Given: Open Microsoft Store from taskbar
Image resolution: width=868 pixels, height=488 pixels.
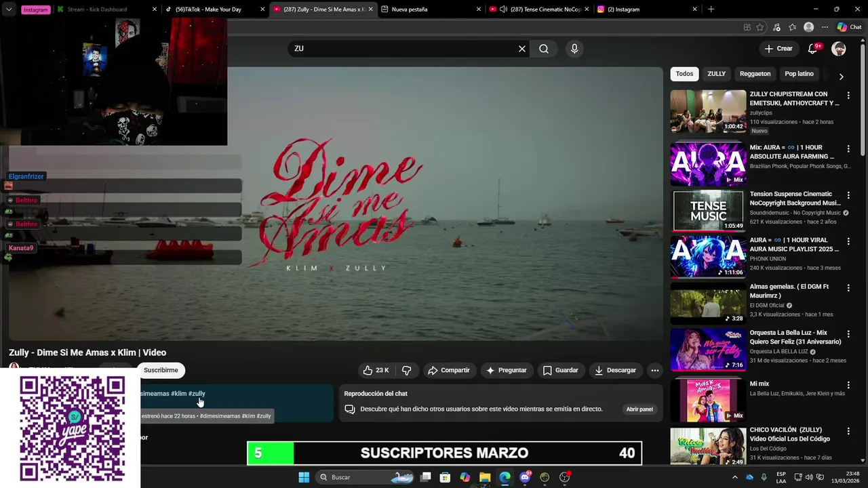Looking at the screenshot, I should pos(445,477).
